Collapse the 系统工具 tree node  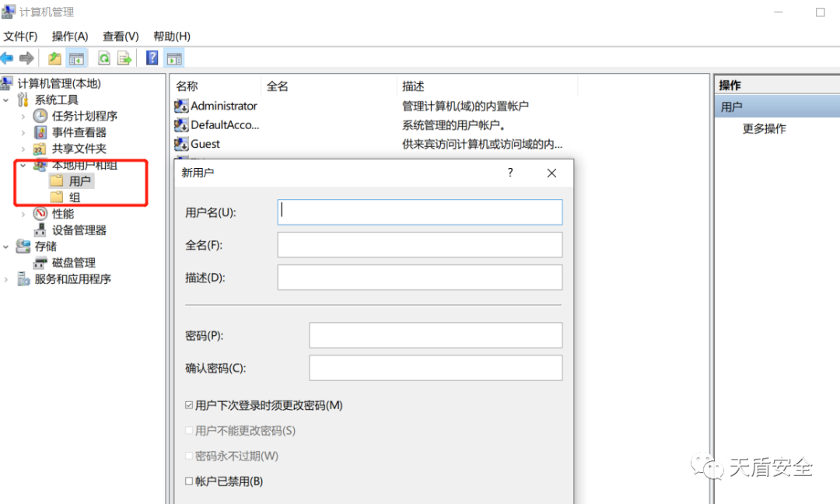(6, 100)
